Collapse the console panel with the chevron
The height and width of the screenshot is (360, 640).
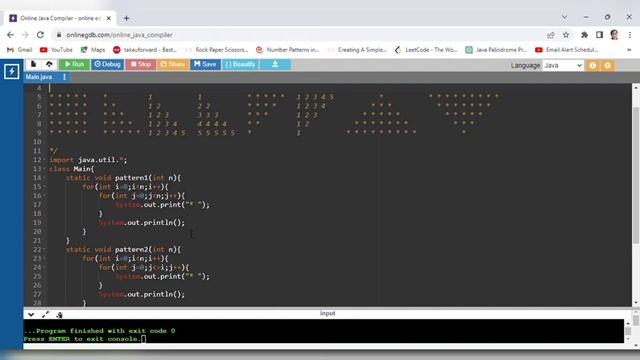31,315
